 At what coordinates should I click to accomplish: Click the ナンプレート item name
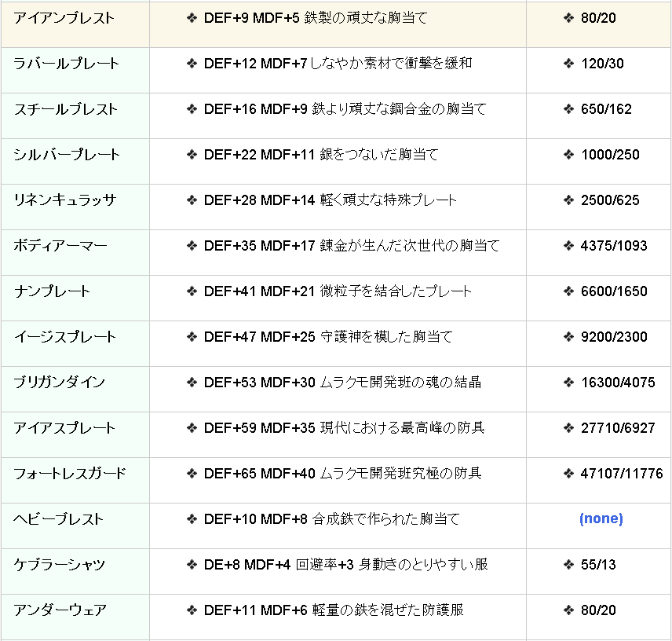pos(52,291)
